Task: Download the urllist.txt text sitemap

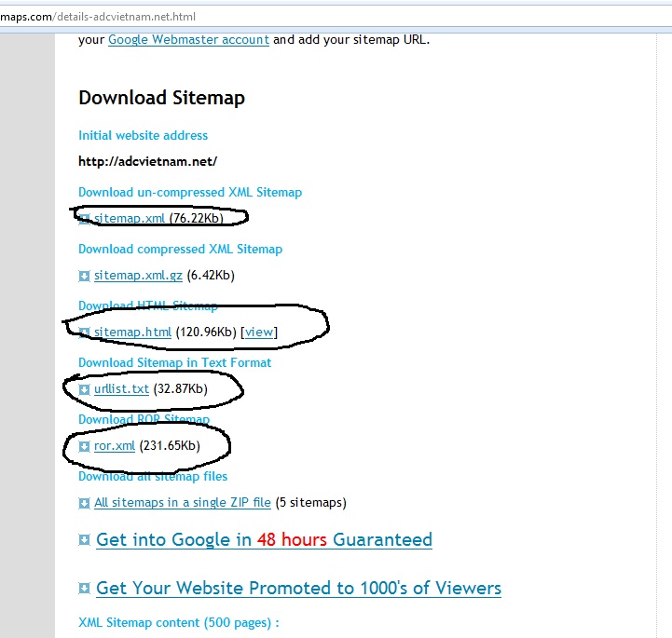Action: [x=121, y=389]
